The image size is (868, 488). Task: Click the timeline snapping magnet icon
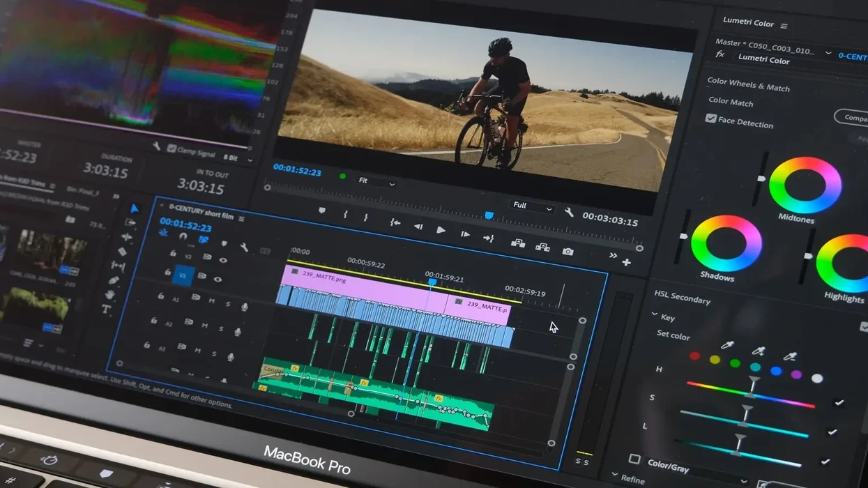coord(183,236)
